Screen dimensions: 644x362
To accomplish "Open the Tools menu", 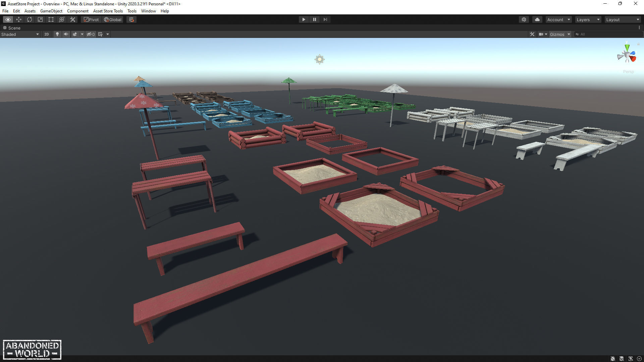I will coord(132,11).
